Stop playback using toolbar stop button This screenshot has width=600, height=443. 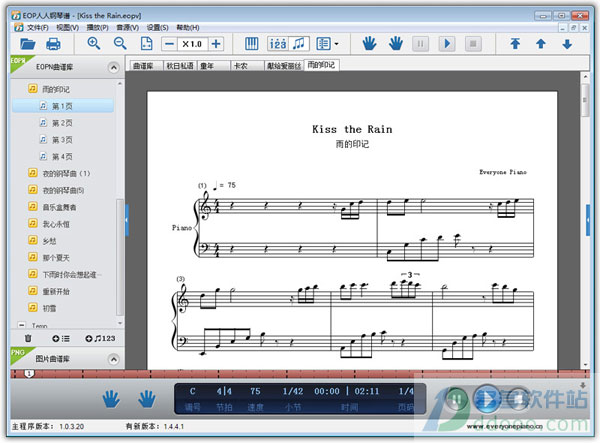click(473, 44)
